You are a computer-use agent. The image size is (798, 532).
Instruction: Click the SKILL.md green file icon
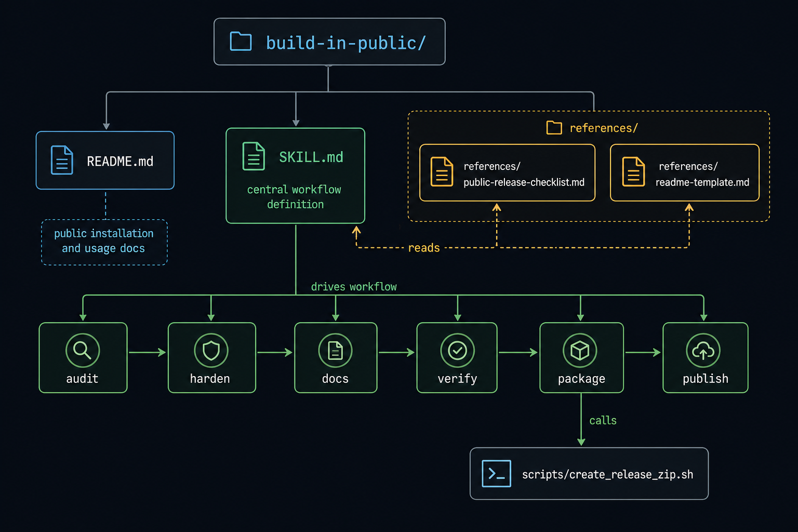click(x=254, y=156)
